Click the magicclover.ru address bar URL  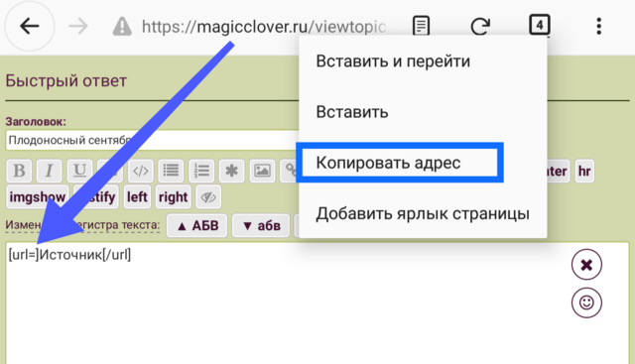click(265, 27)
